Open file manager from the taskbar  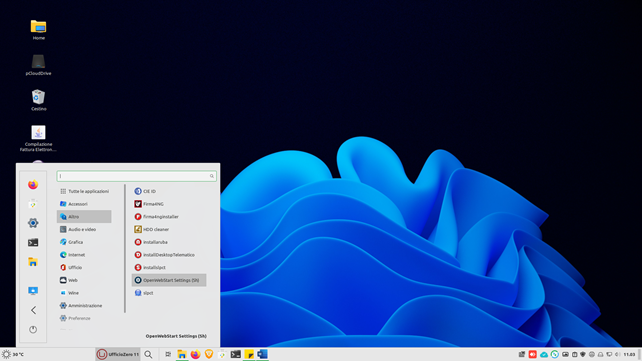(x=182, y=354)
